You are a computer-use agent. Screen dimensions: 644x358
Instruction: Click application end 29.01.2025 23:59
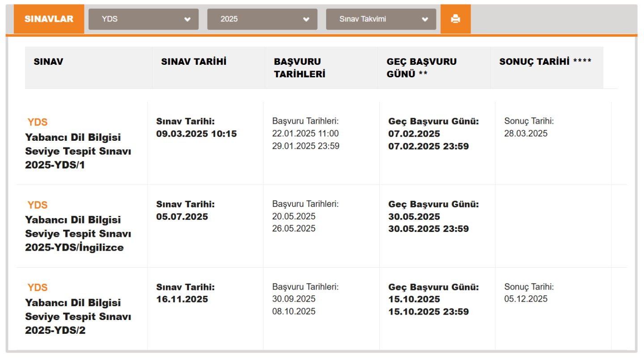pyautogui.click(x=306, y=146)
